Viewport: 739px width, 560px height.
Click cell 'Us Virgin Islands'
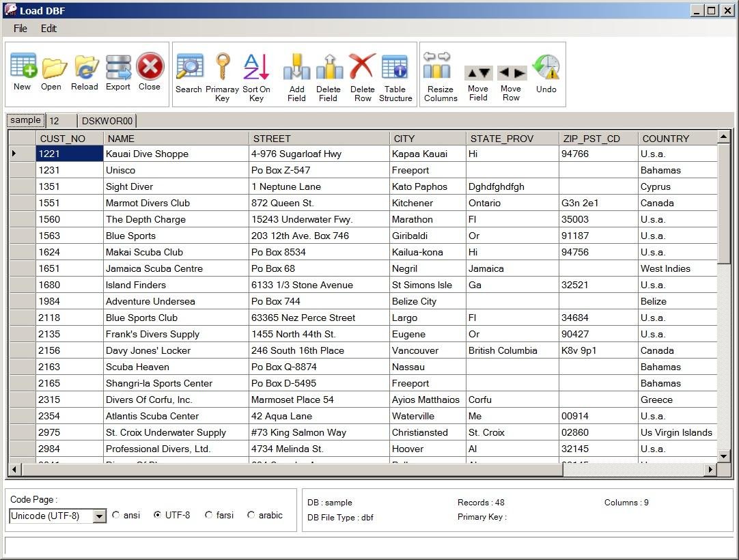pos(678,432)
